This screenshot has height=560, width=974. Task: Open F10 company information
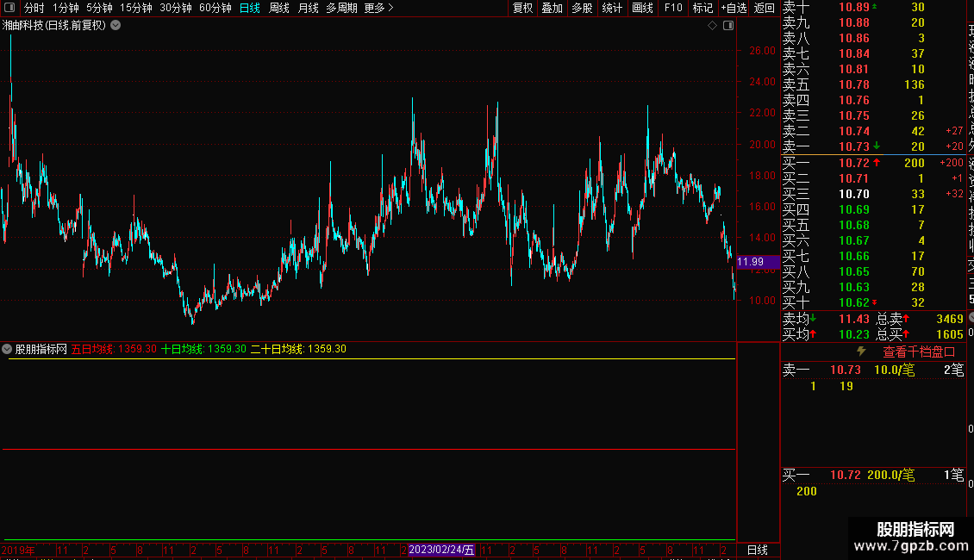(x=672, y=8)
